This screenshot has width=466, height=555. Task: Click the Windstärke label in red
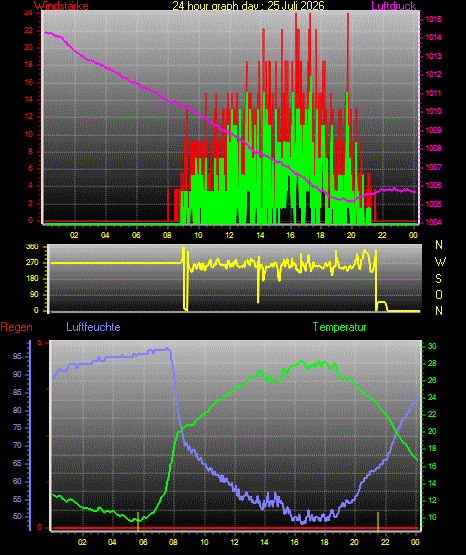61,6
